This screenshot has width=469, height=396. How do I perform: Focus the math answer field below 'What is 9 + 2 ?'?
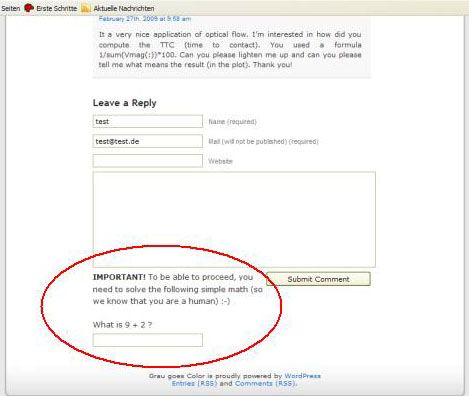click(148, 340)
